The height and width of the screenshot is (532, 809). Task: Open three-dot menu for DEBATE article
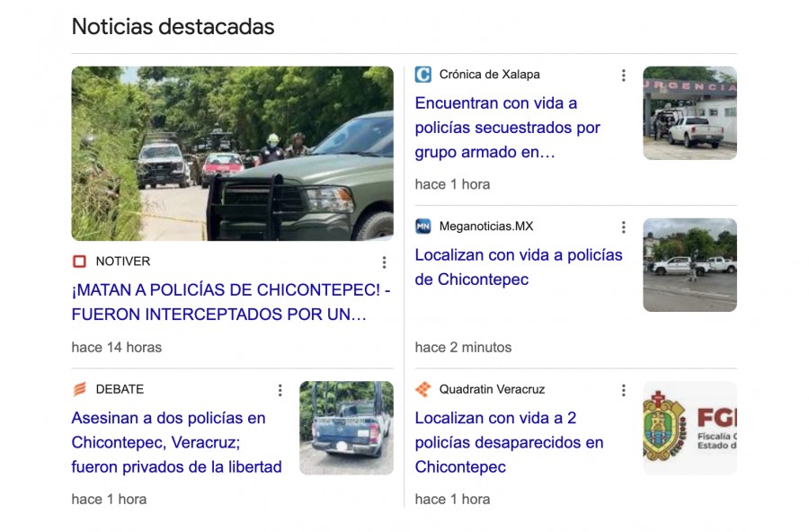coord(280,390)
